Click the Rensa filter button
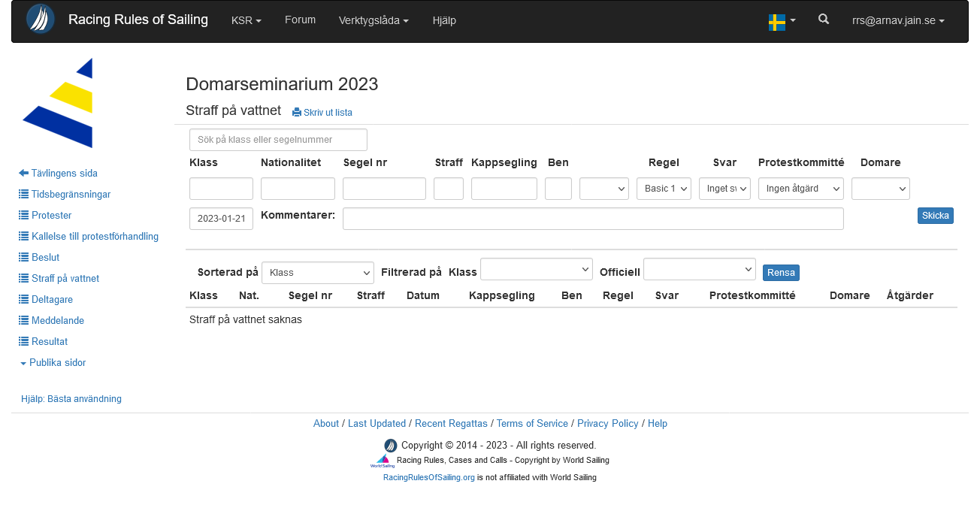The width and height of the screenshot is (980, 511). (781, 273)
